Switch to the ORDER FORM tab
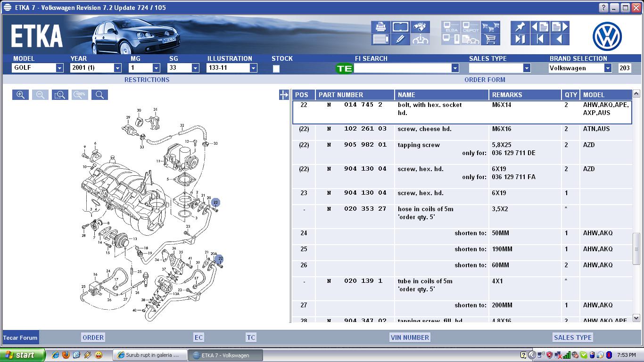 (x=485, y=80)
